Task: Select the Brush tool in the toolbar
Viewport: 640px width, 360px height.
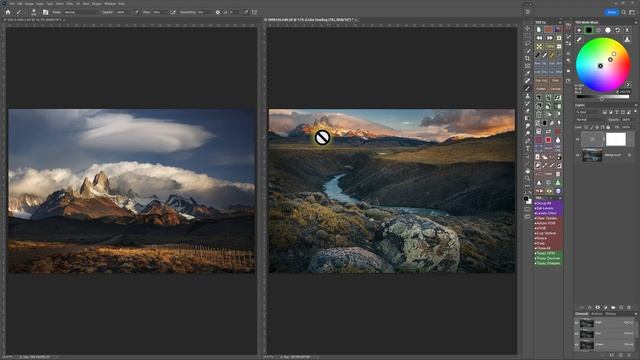Action: coord(527,89)
